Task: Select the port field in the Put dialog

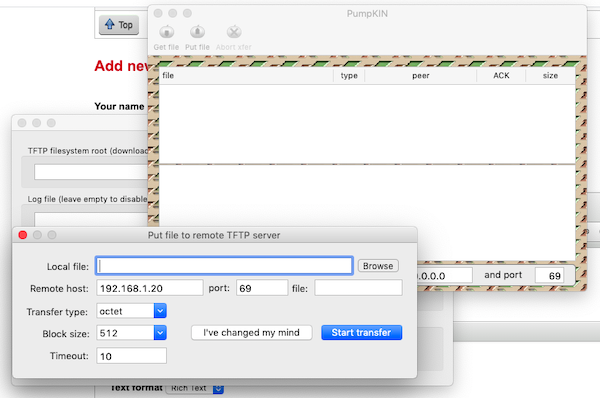Action: click(262, 288)
